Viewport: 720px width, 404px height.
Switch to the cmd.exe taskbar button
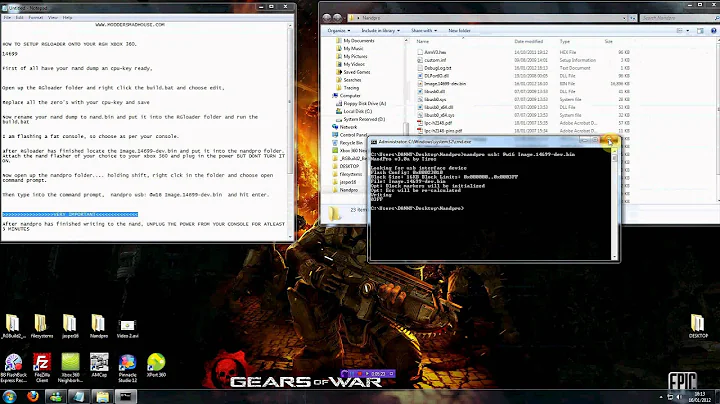[125, 396]
